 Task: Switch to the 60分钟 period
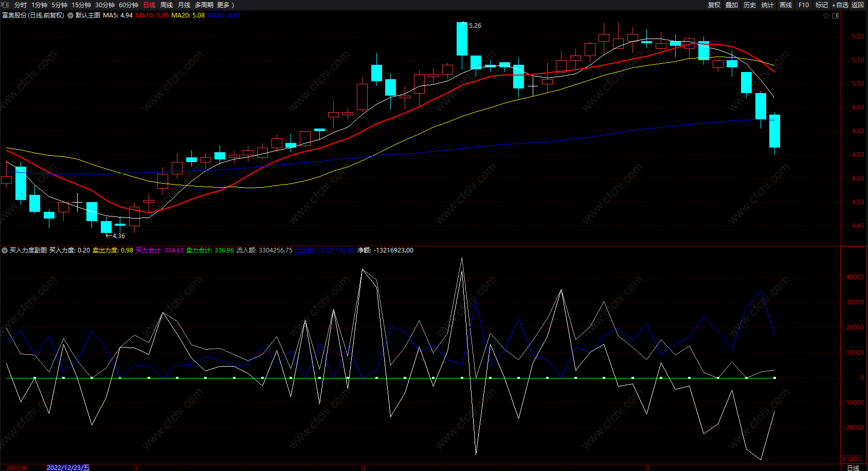(129, 5)
